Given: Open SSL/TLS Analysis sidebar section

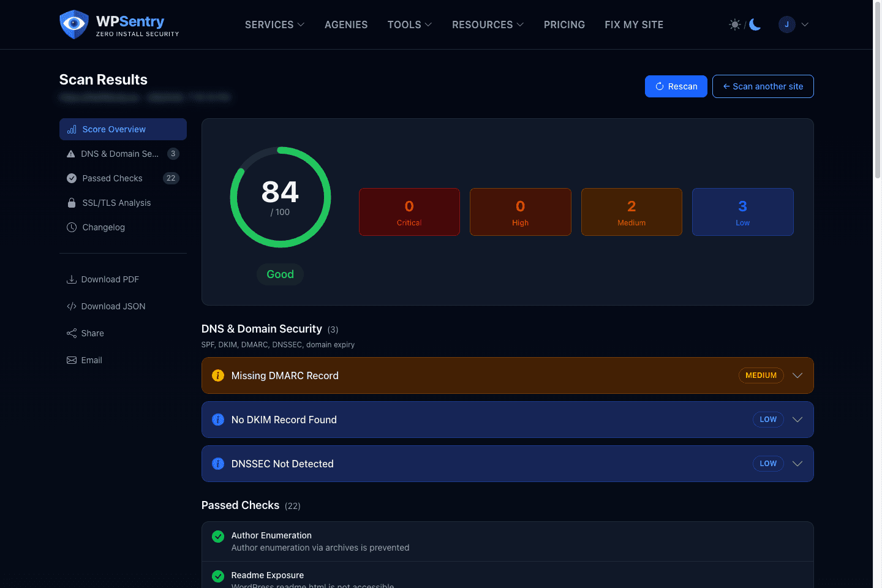Looking at the screenshot, I should [123, 203].
